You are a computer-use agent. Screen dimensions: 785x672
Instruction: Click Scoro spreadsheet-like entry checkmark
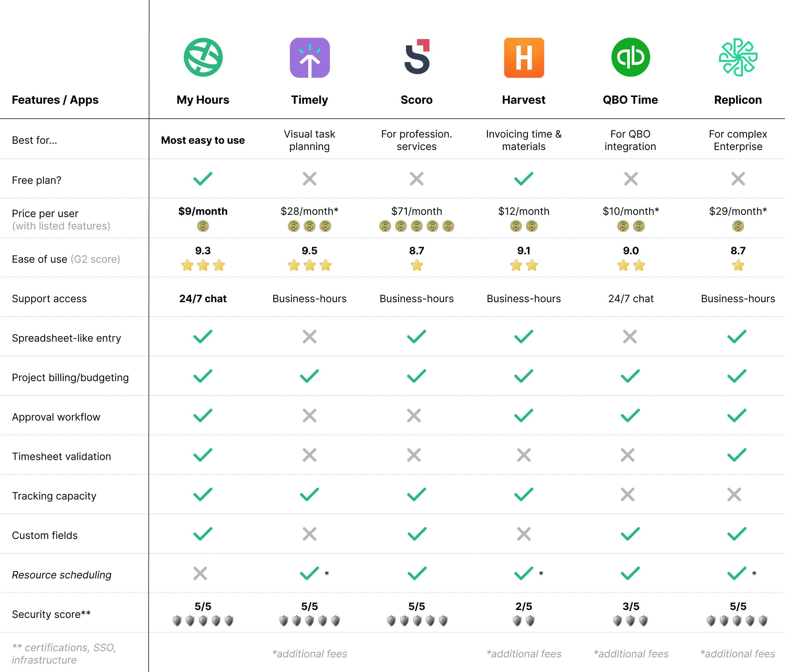417,336
